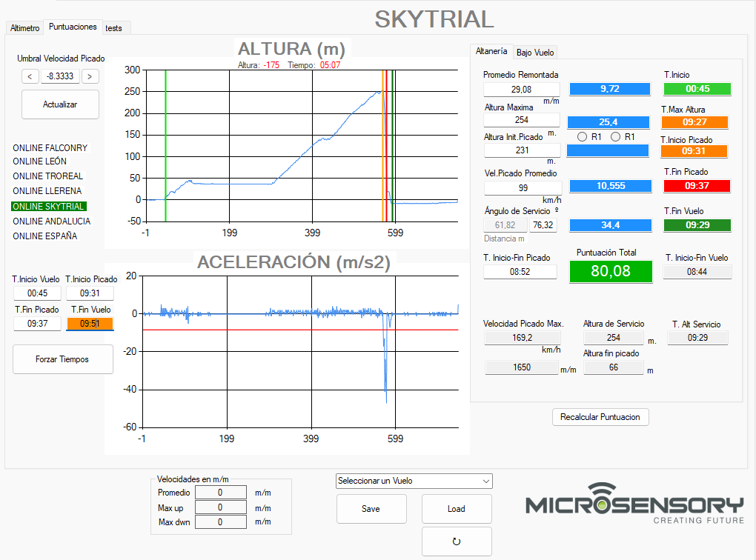Increase dive speed threshold with right arrow
The width and height of the screenshot is (756, 560).
pos(90,76)
